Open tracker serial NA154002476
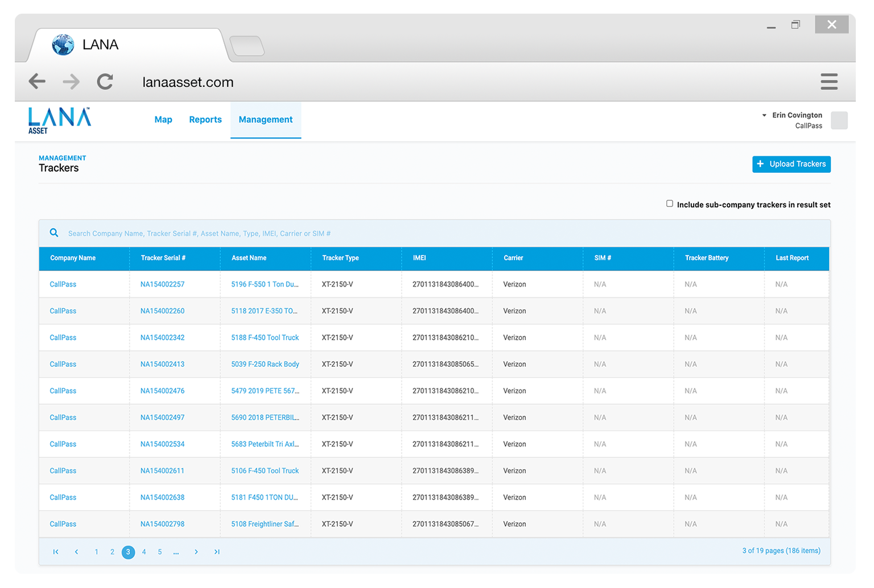 pos(162,391)
